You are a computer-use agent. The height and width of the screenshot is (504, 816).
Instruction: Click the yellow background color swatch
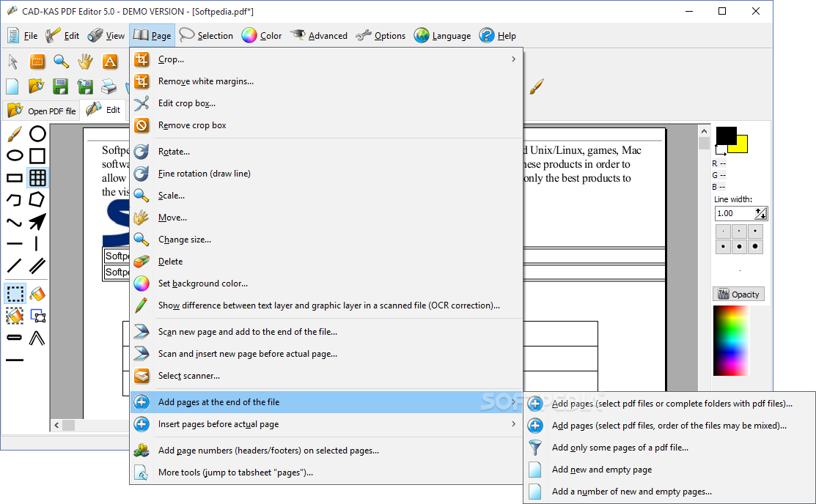pyautogui.click(x=741, y=147)
